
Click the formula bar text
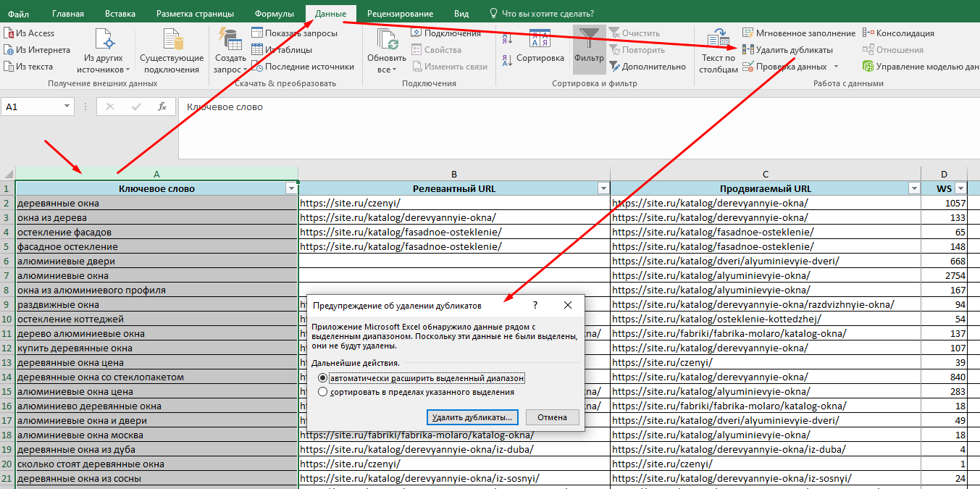[225, 106]
